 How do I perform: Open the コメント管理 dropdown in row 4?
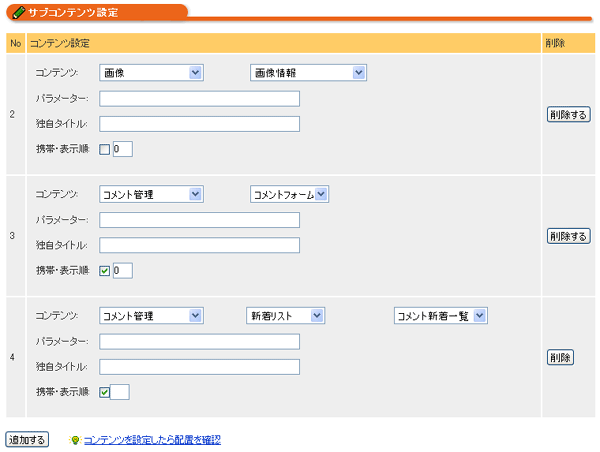[x=151, y=316]
